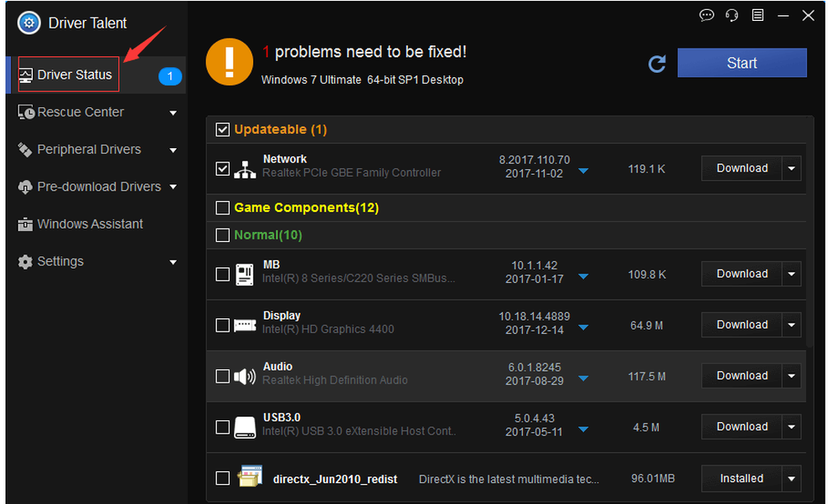This screenshot has height=504, width=838.
Task: Check the Audio driver checkbox
Action: [x=222, y=377]
